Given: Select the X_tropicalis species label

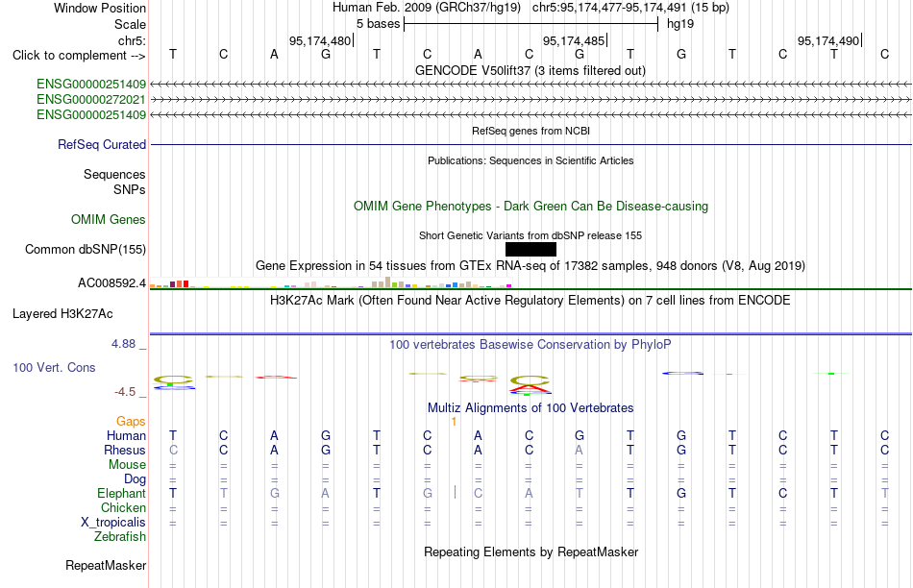Looking at the screenshot, I should click(x=113, y=523).
